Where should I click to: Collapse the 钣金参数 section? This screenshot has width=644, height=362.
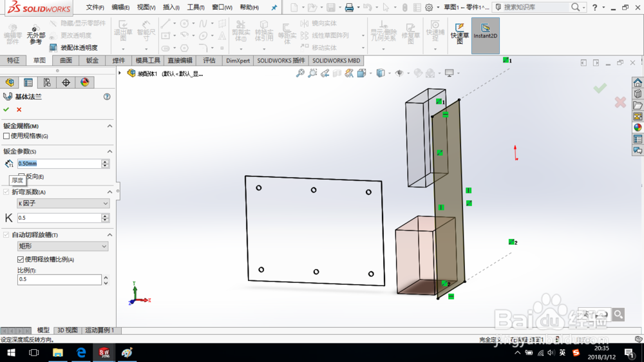[109, 151]
